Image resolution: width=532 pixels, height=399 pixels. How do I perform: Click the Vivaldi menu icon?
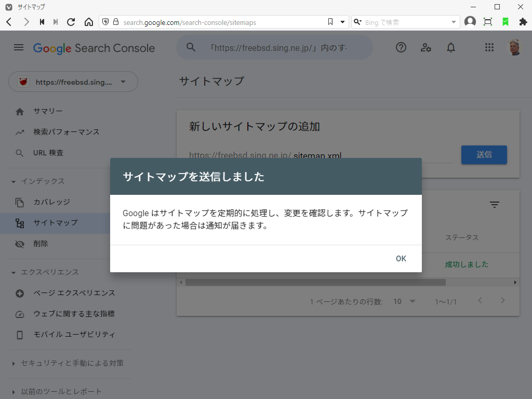pos(9,7)
